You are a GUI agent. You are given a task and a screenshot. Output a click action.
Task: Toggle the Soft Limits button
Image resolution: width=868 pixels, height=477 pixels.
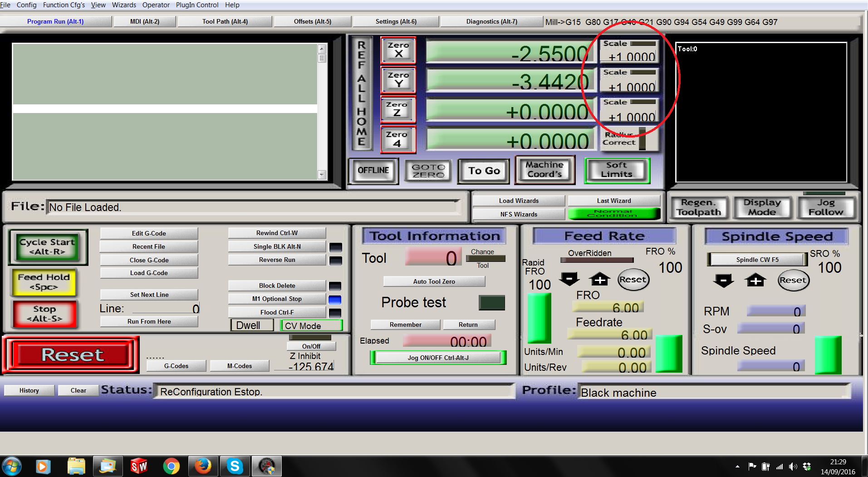[617, 170]
